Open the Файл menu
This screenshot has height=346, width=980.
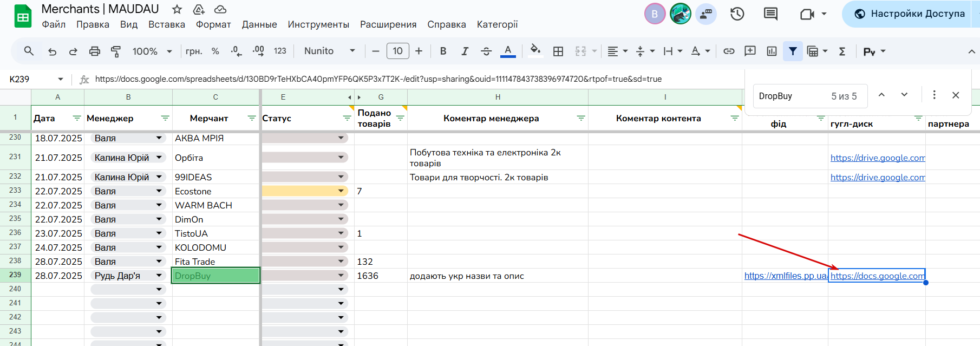tap(54, 24)
